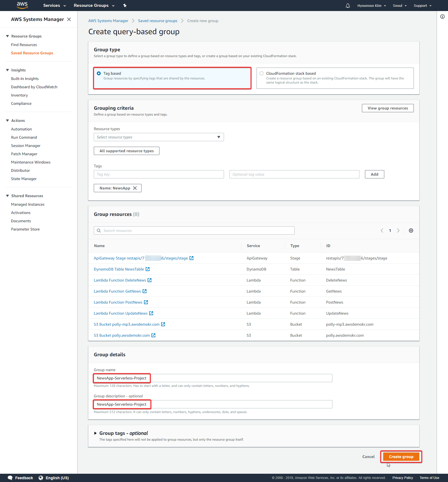The height and width of the screenshot is (482, 448).
Task: Open Patch Manager from sidebar
Action: (x=24, y=154)
